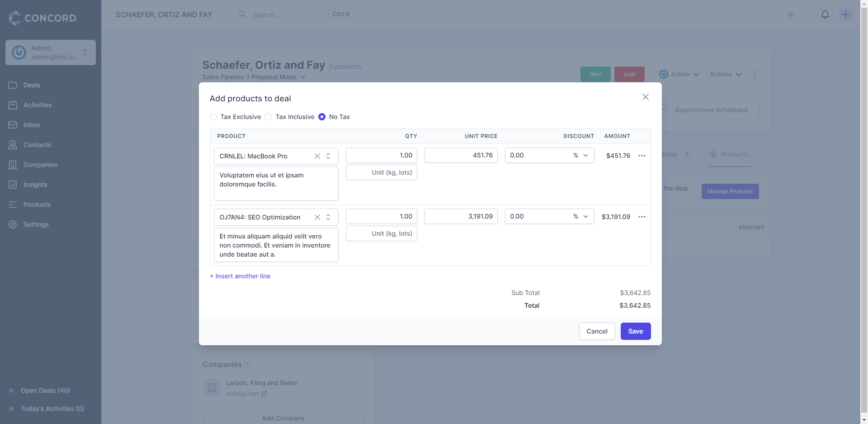Open row options for SEO Optimization line
868x424 pixels.
[642, 217]
